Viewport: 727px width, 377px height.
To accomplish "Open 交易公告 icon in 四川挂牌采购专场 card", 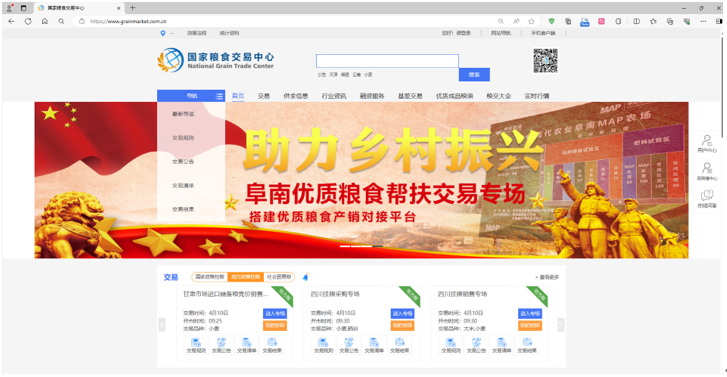I will click(349, 345).
